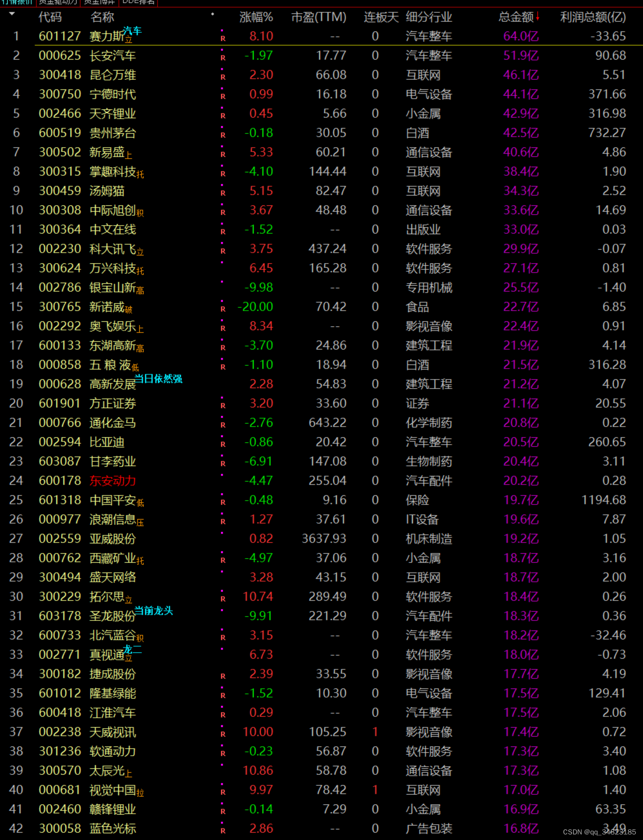
Task: Click the R margin marker for 天威视讯
Action: click(223, 734)
